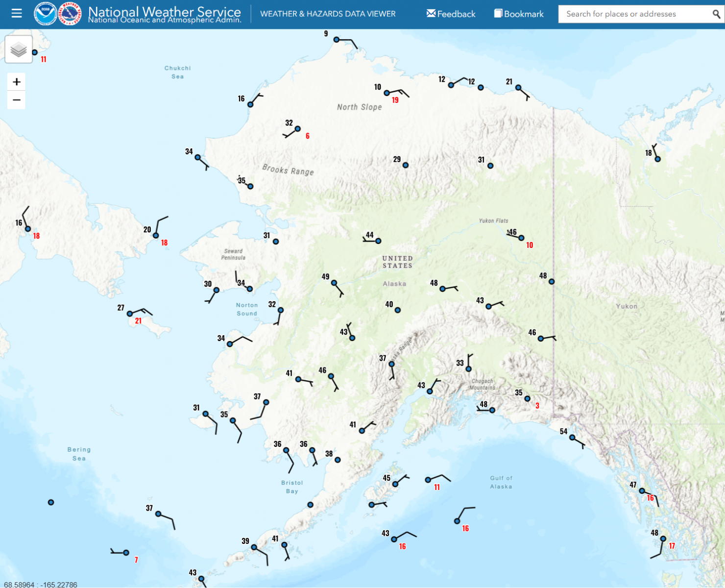Select the Bering Sea station labeled 37
725x588 pixels.
pos(158,514)
